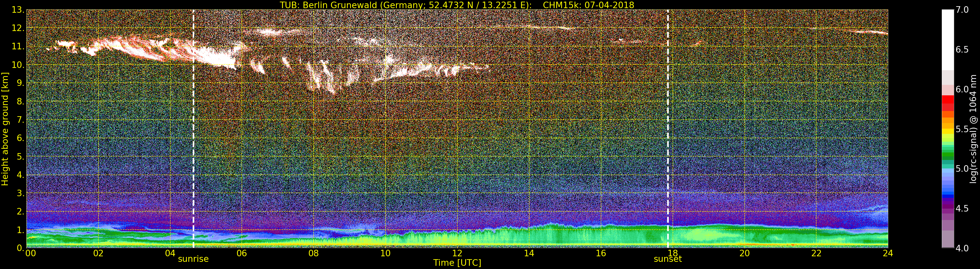The image size is (980, 269).
Task: Click the height axis tick '9.'
Action: click(21, 83)
